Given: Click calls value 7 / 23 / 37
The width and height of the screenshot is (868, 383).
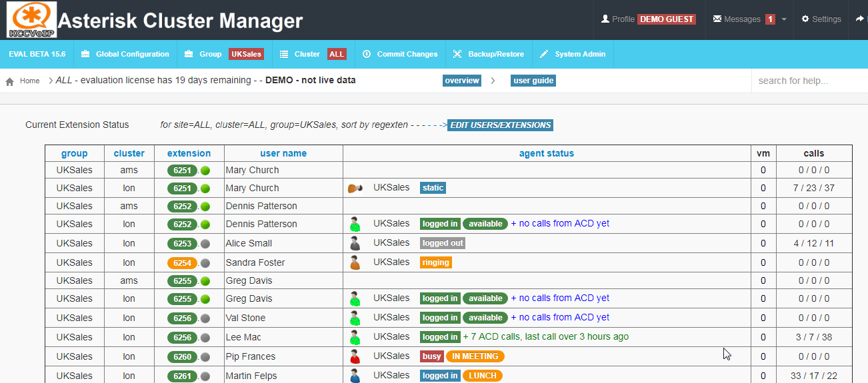Looking at the screenshot, I should (814, 188).
